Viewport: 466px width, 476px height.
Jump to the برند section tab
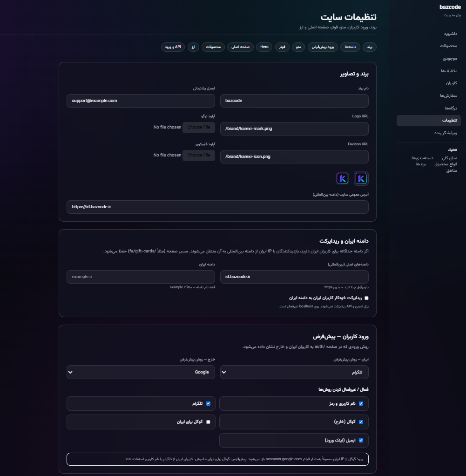[370, 47]
